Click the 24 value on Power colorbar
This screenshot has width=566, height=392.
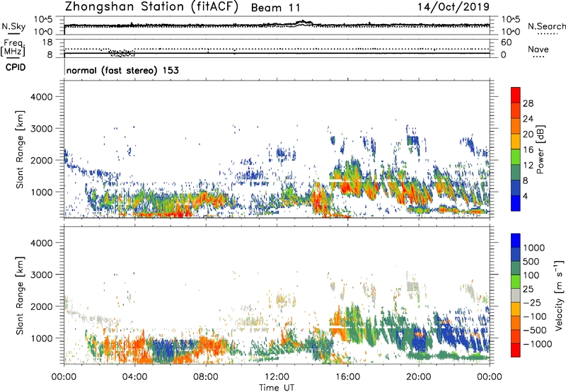pyautogui.click(x=528, y=119)
